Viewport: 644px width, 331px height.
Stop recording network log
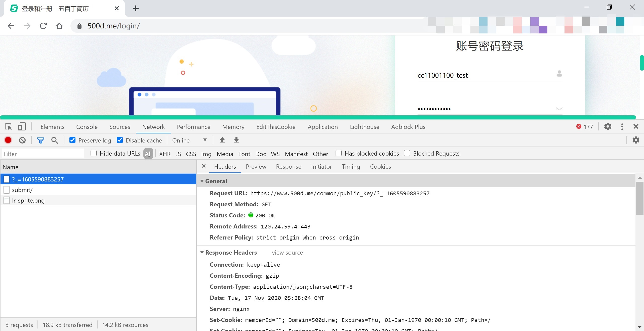coord(8,140)
